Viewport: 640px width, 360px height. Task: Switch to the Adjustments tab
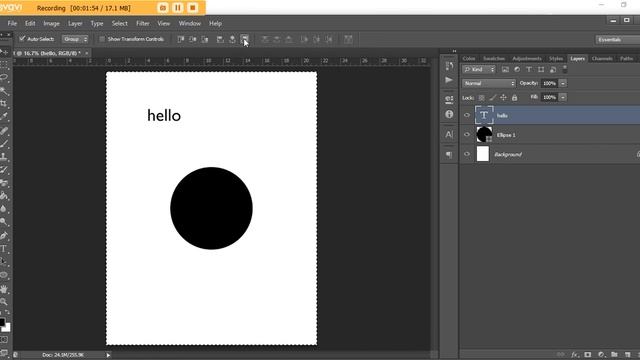(x=527, y=59)
